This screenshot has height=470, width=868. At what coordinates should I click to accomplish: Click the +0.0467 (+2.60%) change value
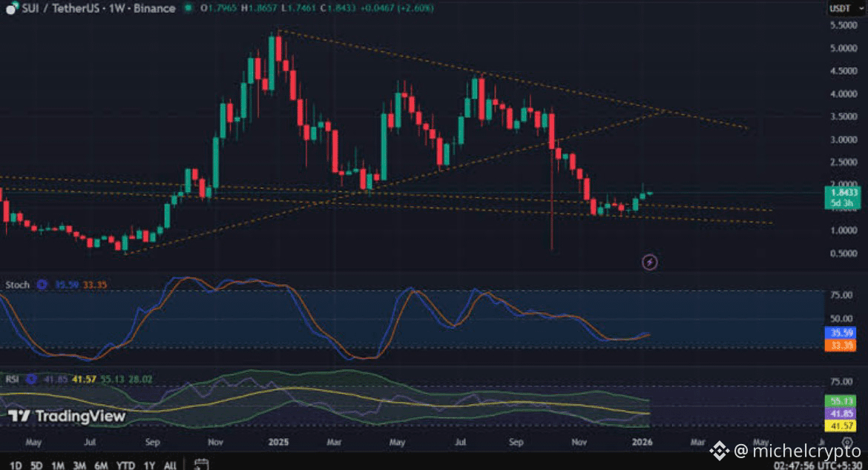(397, 8)
